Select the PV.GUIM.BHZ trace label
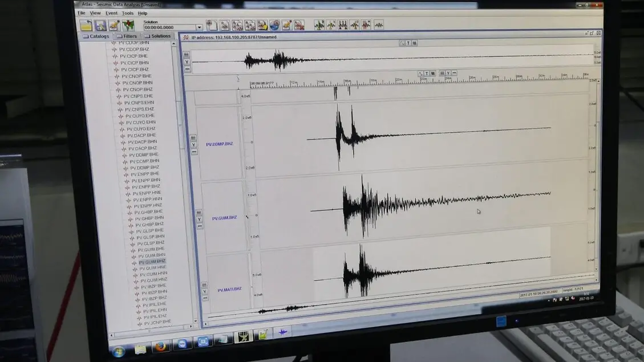Viewport: 644px width, 362px height. (224, 218)
